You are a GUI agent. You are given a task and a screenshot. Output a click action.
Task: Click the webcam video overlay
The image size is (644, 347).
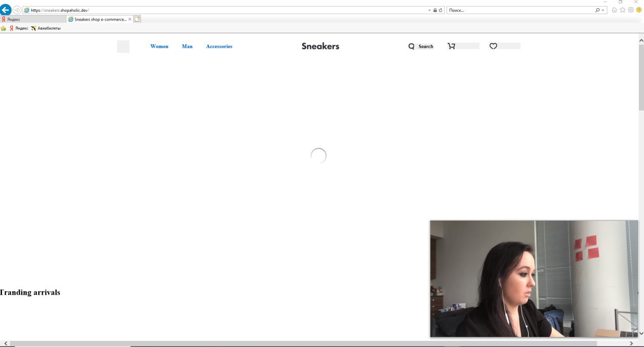click(534, 279)
